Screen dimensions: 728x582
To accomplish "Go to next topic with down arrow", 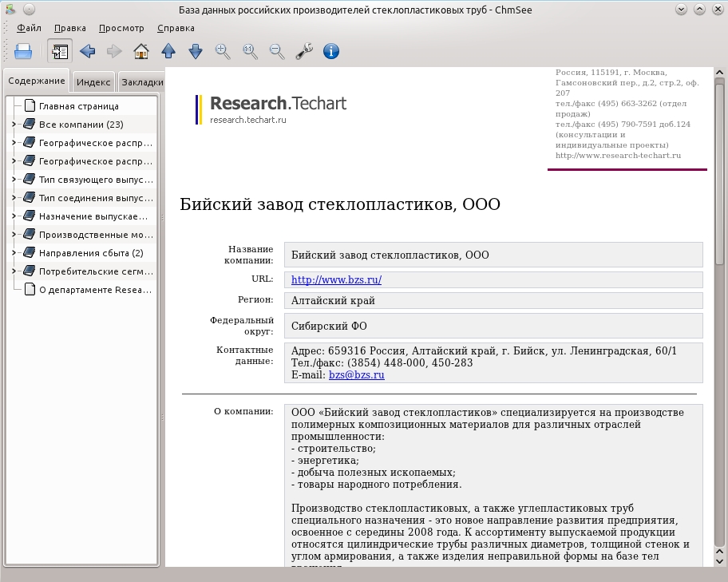I will 196,51.
